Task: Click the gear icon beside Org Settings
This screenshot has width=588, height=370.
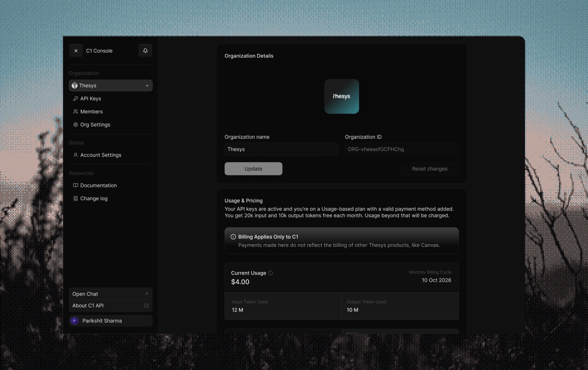Action: click(x=76, y=124)
